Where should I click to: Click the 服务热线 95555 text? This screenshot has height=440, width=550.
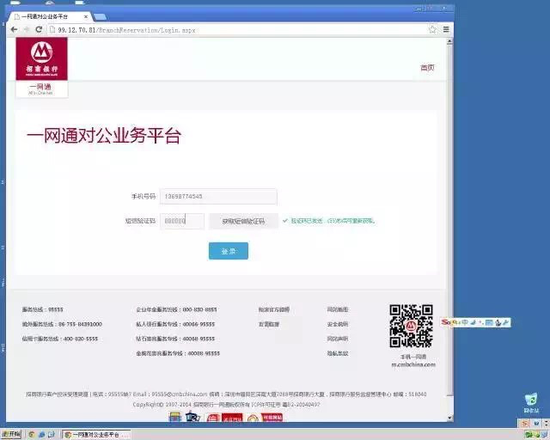42,309
